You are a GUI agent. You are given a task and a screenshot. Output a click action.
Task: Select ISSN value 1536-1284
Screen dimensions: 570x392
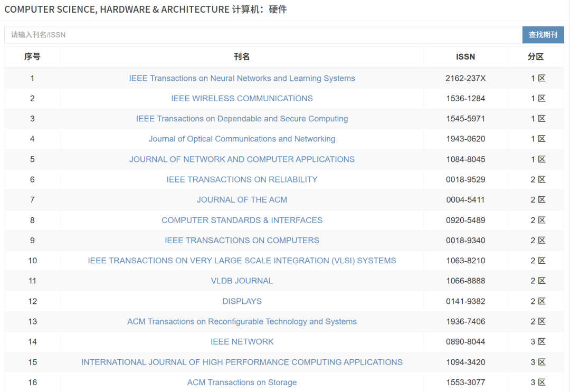[465, 99]
